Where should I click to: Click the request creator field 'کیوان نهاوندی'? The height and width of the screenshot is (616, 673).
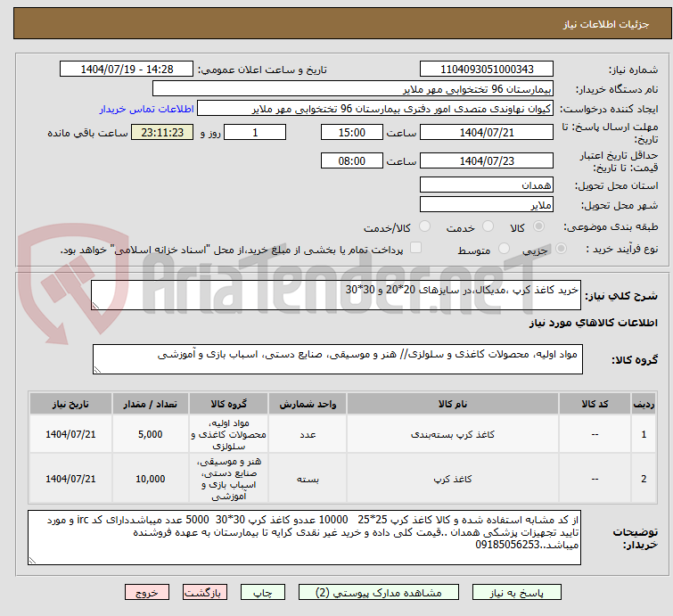click(x=375, y=109)
